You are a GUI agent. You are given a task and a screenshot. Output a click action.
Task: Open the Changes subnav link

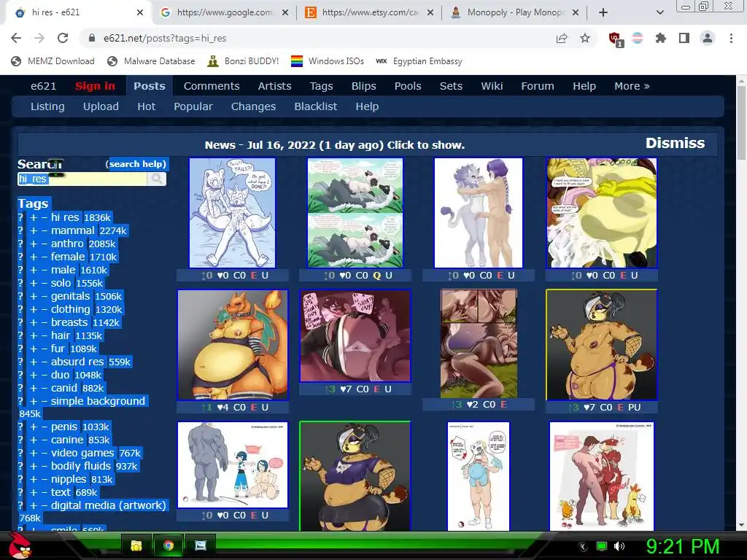pos(253,106)
